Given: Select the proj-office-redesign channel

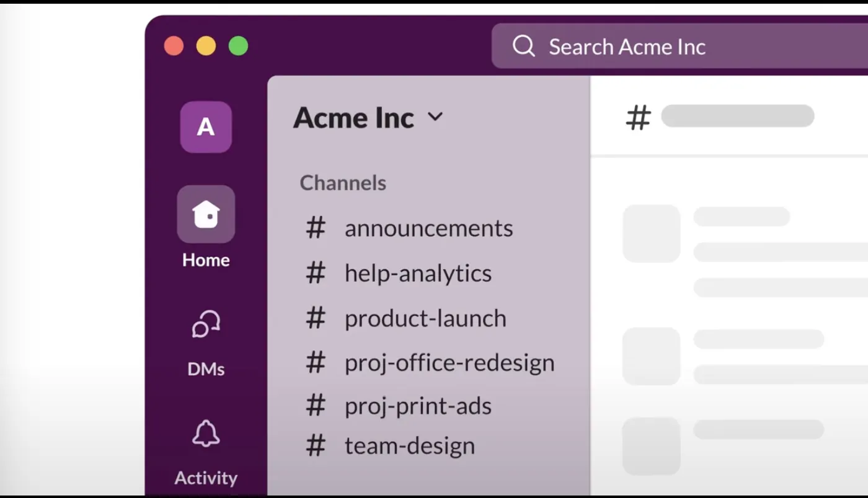Looking at the screenshot, I should coord(449,362).
